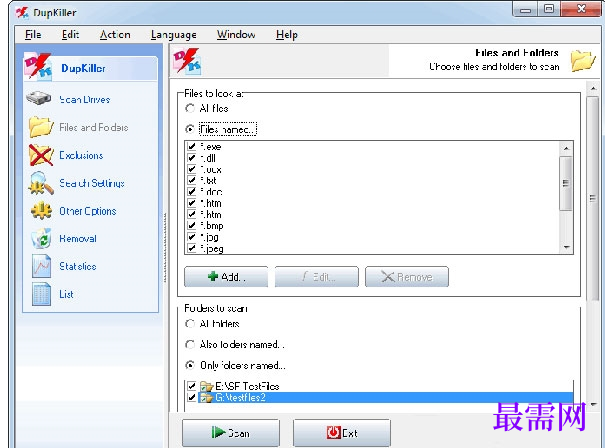This screenshot has width=605, height=448.
Task: Select the Files and Folders folder icon
Action: [41, 127]
